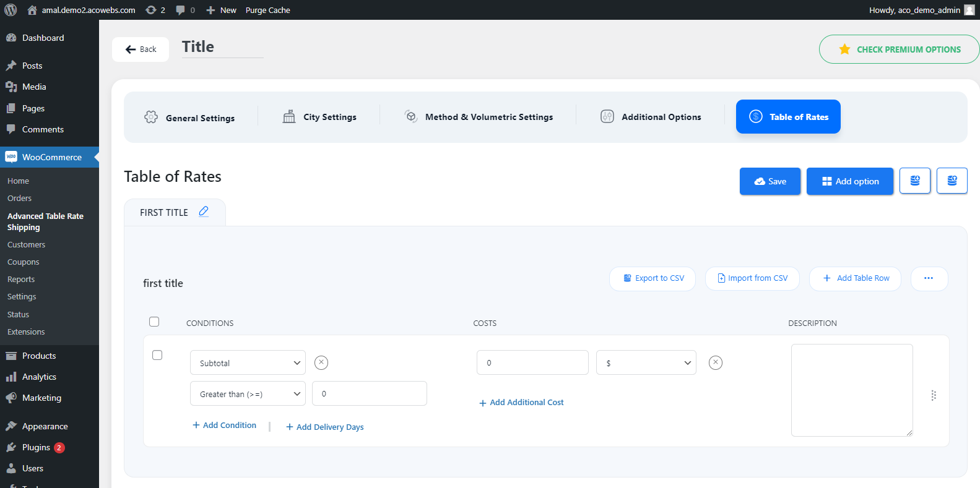Click the Users person icon
The width and height of the screenshot is (980, 488).
coord(11,468)
